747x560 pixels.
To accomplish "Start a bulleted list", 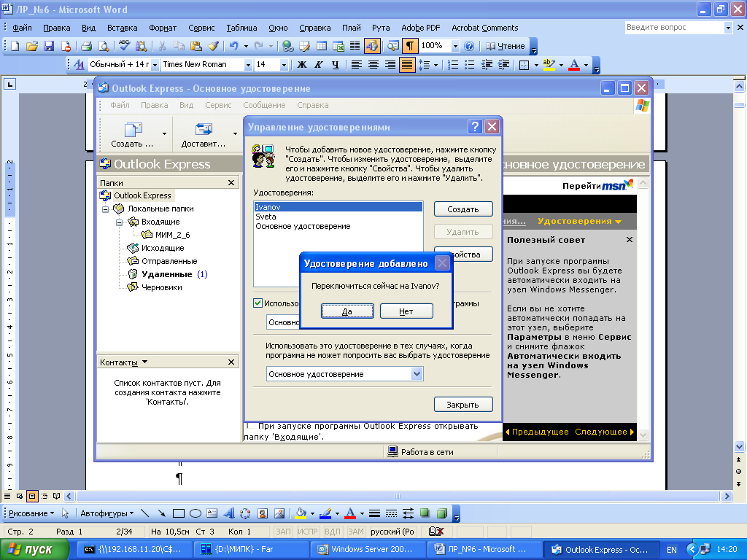I will [x=470, y=65].
